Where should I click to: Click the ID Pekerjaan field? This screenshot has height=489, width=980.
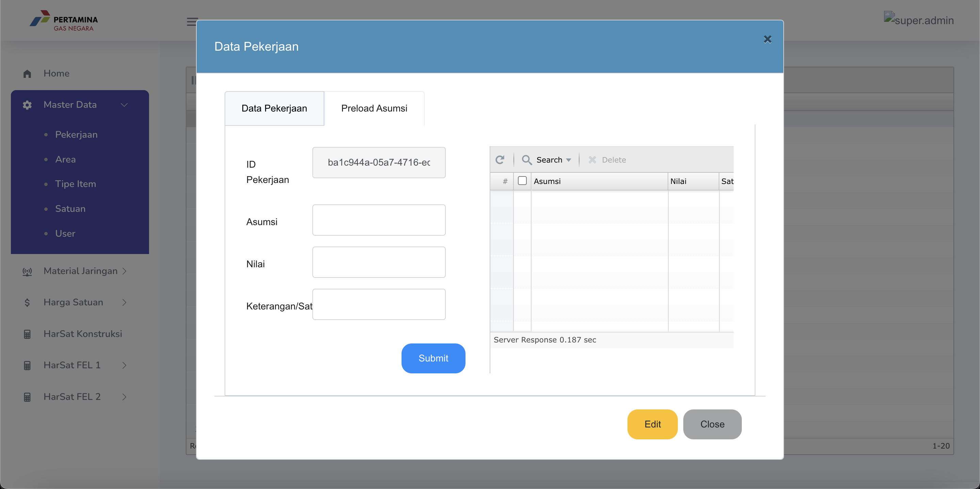point(379,163)
